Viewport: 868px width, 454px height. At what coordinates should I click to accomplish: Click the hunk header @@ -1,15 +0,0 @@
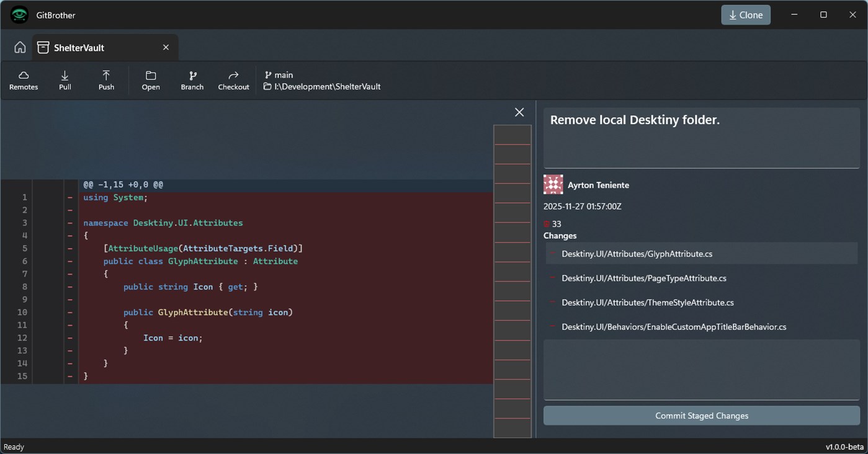[123, 185]
